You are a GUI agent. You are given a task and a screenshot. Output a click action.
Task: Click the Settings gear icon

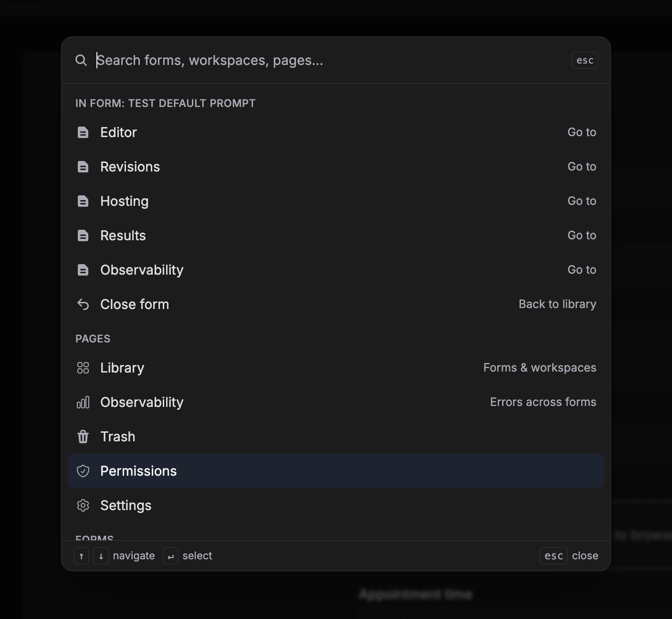(83, 505)
